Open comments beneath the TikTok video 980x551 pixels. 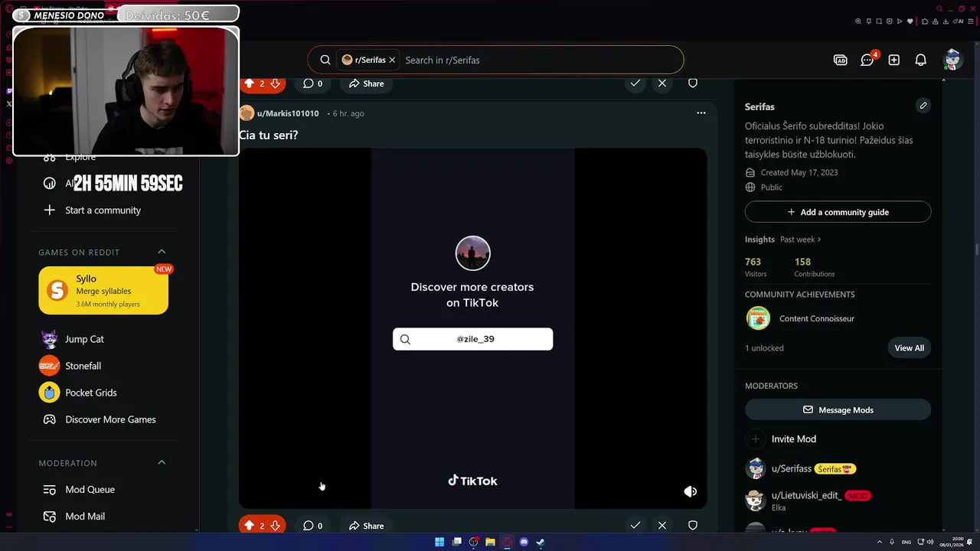tap(312, 526)
